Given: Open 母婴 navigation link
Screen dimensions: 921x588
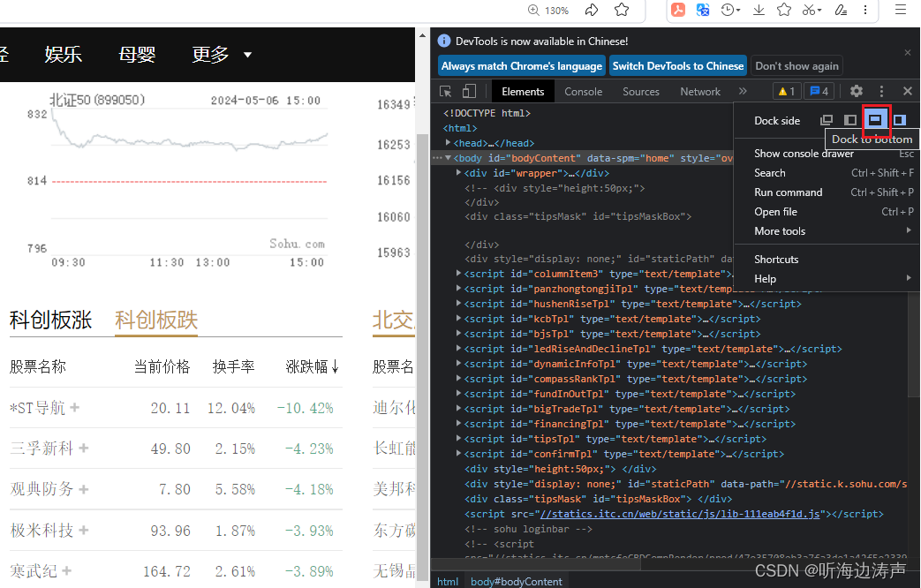Looking at the screenshot, I should click(x=137, y=55).
